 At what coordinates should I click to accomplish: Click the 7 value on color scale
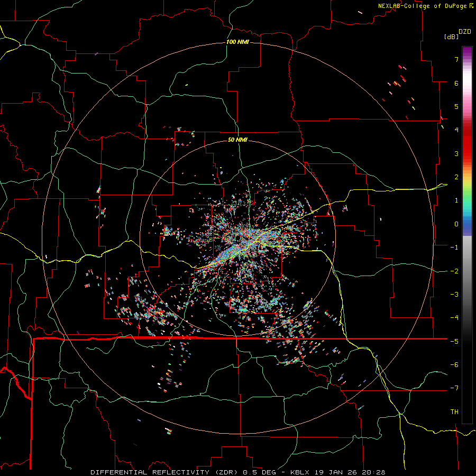(x=456, y=59)
